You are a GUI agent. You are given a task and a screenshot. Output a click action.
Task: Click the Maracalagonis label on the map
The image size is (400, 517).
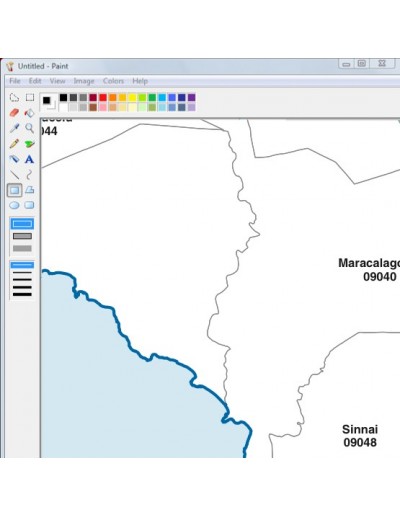coord(369,263)
